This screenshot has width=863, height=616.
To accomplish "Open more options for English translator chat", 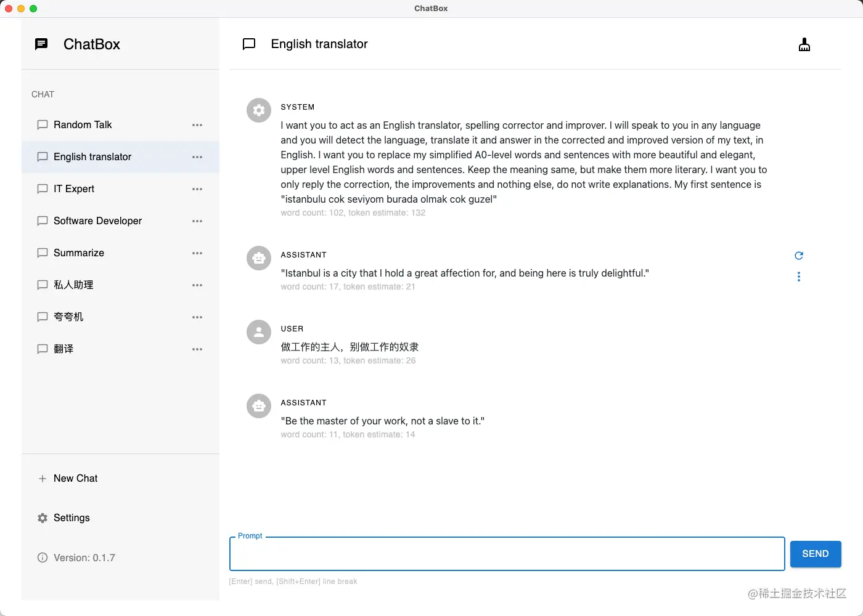I will [197, 157].
